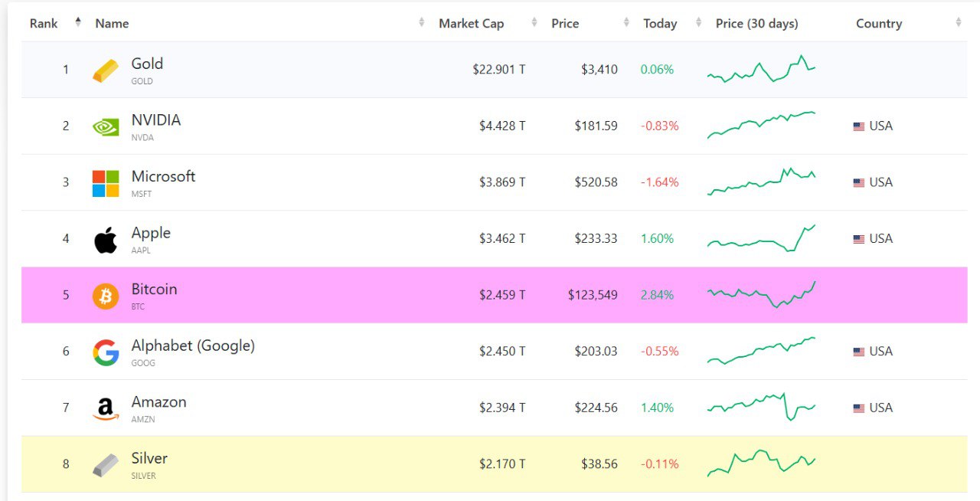Click the NVIDIA logo icon
The width and height of the screenshot is (980, 501).
106,126
